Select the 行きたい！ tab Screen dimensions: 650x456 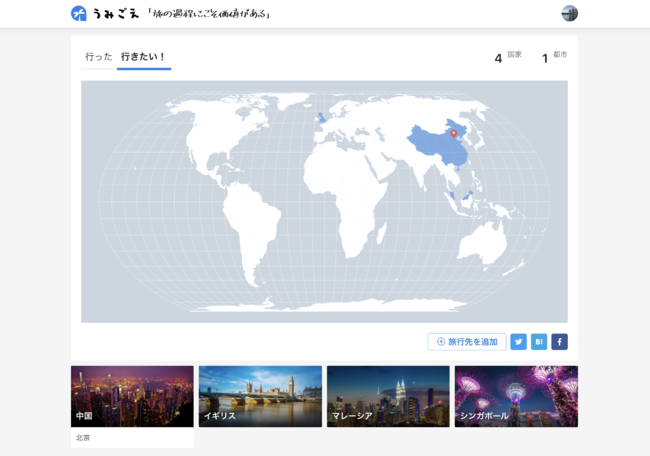pos(143,57)
